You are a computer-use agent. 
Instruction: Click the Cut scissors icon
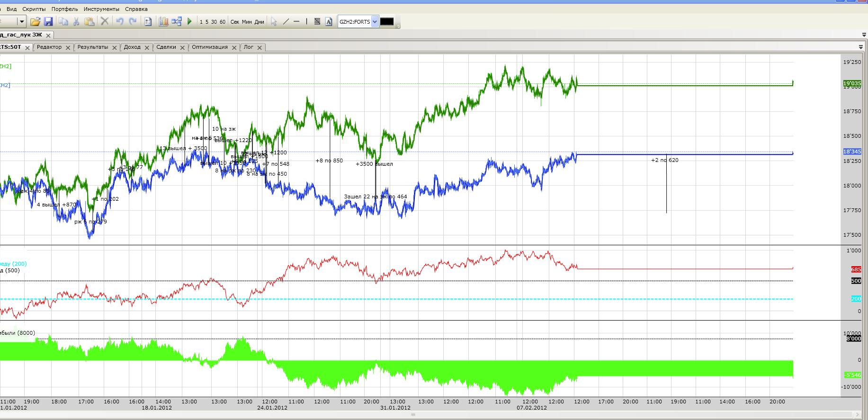76,21
